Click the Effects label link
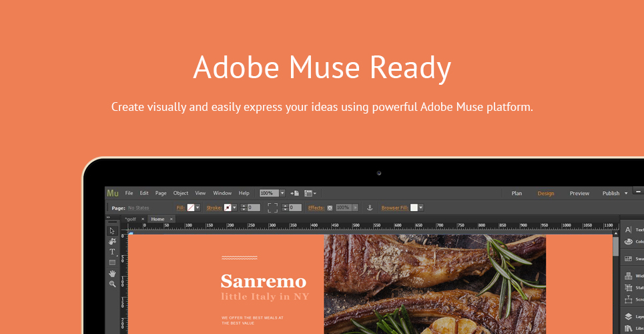This screenshot has height=334, width=644. 316,208
